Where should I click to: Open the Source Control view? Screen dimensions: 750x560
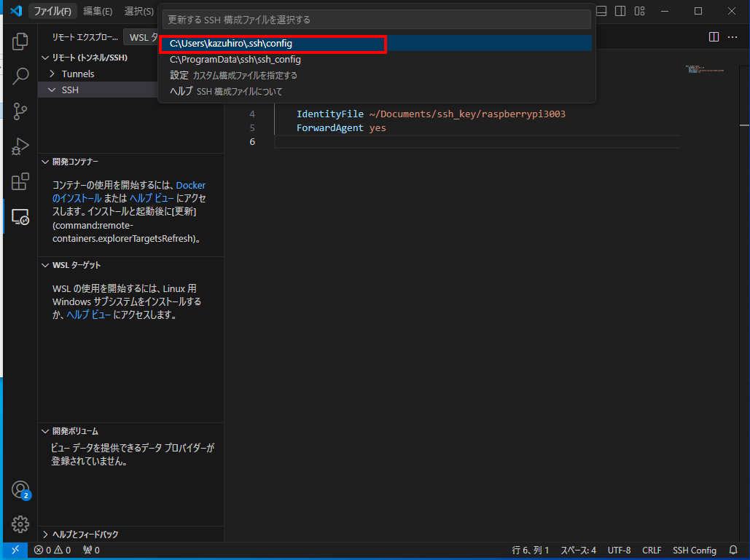coord(20,111)
